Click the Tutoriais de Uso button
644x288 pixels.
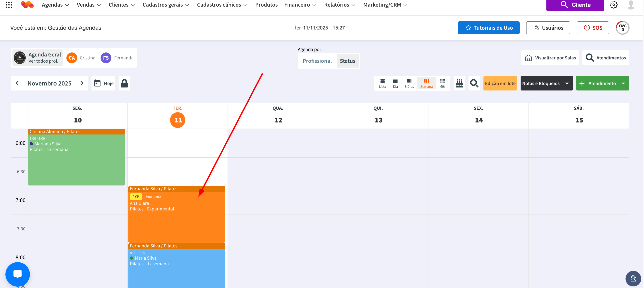click(x=488, y=28)
